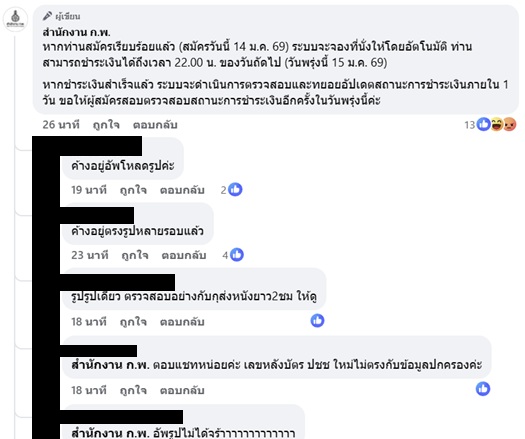Screen dimensions: 525x439
Task: Open the สำนักงาน ก.พ. author name link
Action: pyautogui.click(x=76, y=32)
